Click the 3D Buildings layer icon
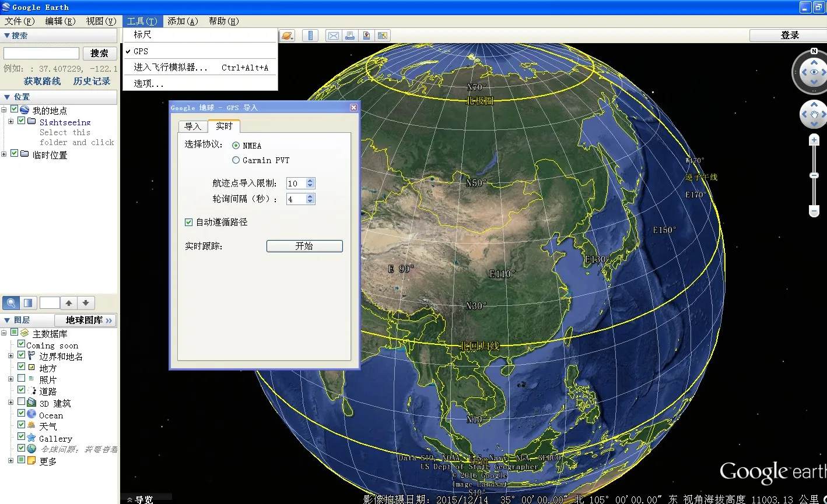Viewport: 827px width, 504px height. tap(31, 403)
